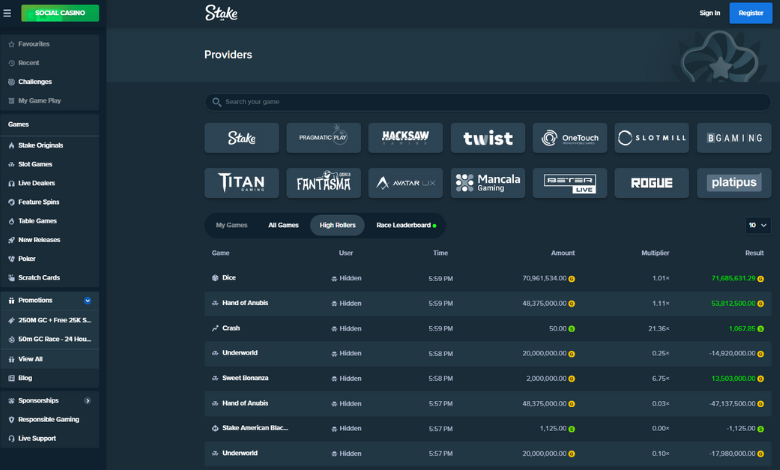The height and width of the screenshot is (470, 780).
Task: Click the Search your game field
Action: 487,102
